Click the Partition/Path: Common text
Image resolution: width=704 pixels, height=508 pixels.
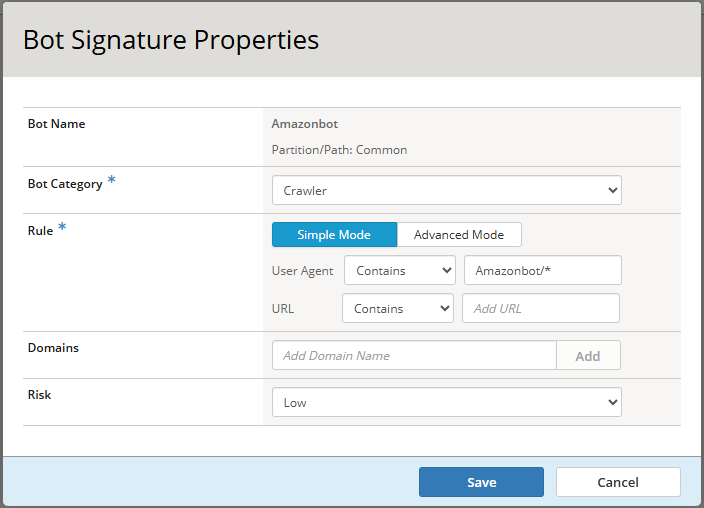coord(339,150)
